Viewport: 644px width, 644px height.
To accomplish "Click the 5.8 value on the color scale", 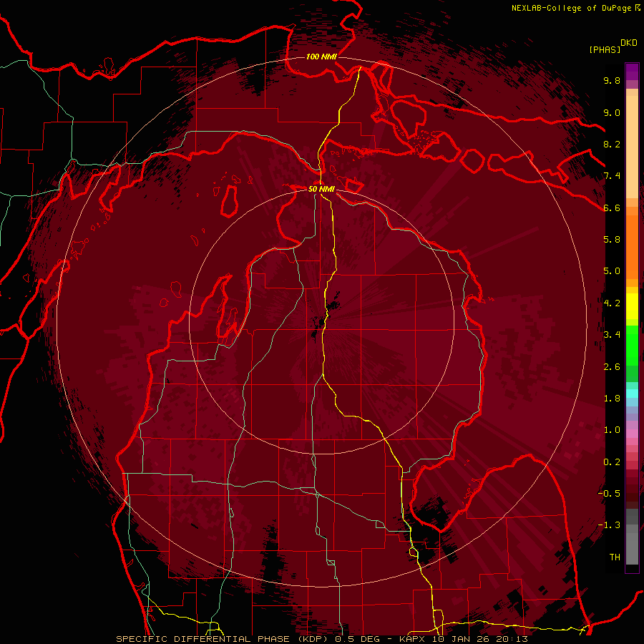I will [612, 240].
